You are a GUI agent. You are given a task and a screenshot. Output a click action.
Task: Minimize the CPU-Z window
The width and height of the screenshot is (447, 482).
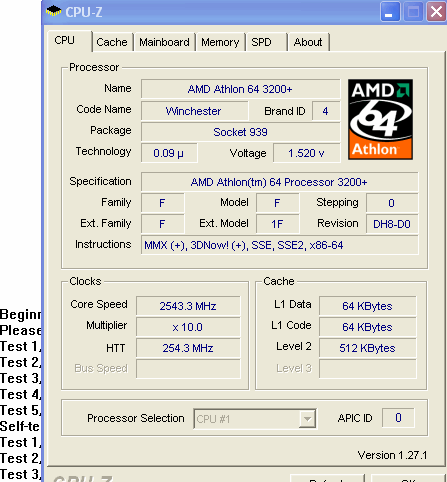(390, 12)
